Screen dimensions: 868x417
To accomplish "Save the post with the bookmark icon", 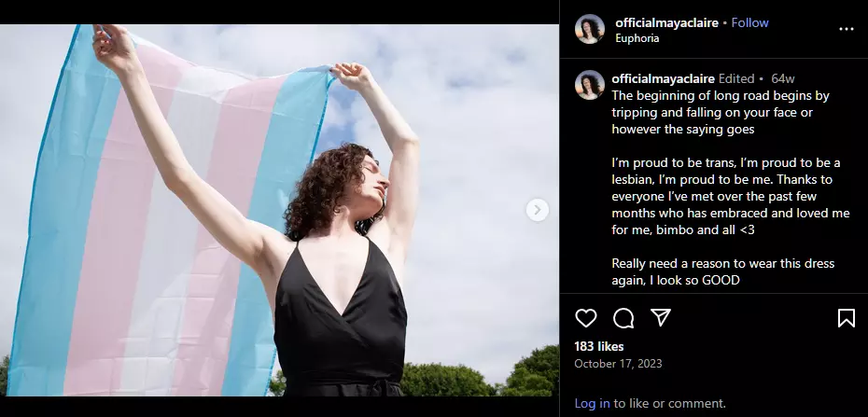I will (846, 318).
